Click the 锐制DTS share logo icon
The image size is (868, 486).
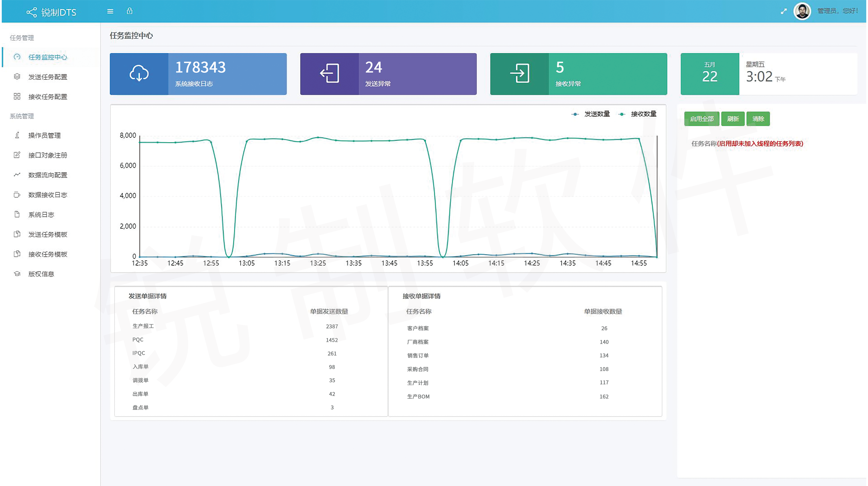coord(32,12)
